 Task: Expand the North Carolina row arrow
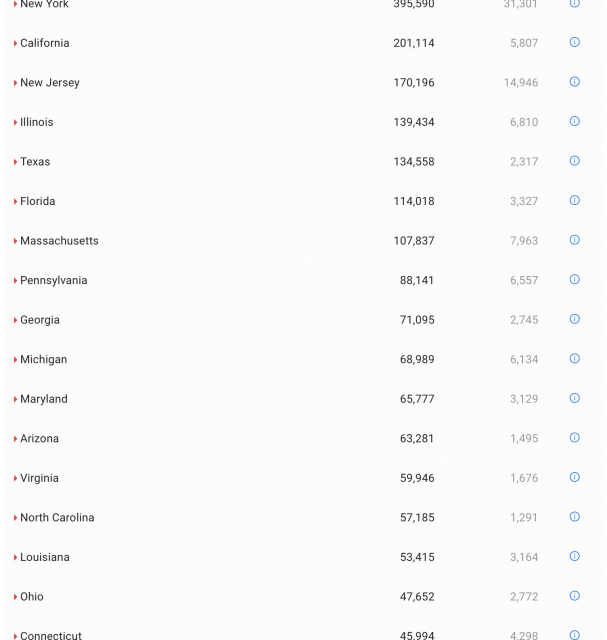pyautogui.click(x=15, y=518)
